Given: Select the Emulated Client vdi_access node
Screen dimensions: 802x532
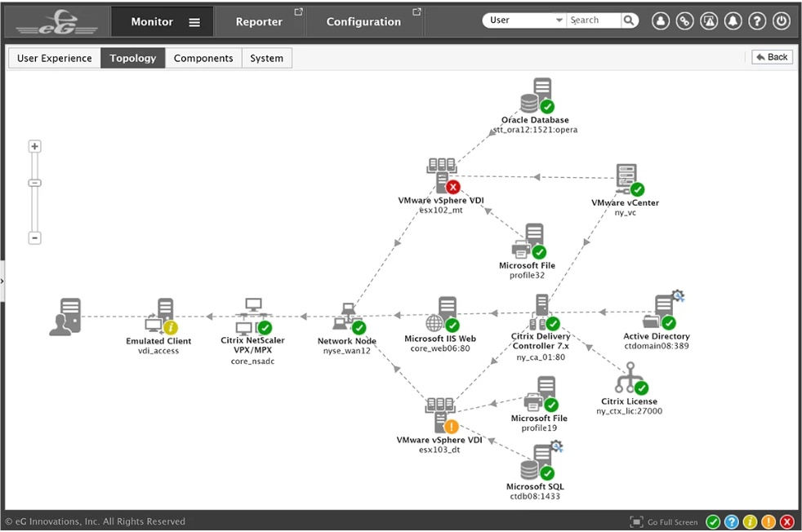Looking at the screenshot, I should (x=161, y=317).
